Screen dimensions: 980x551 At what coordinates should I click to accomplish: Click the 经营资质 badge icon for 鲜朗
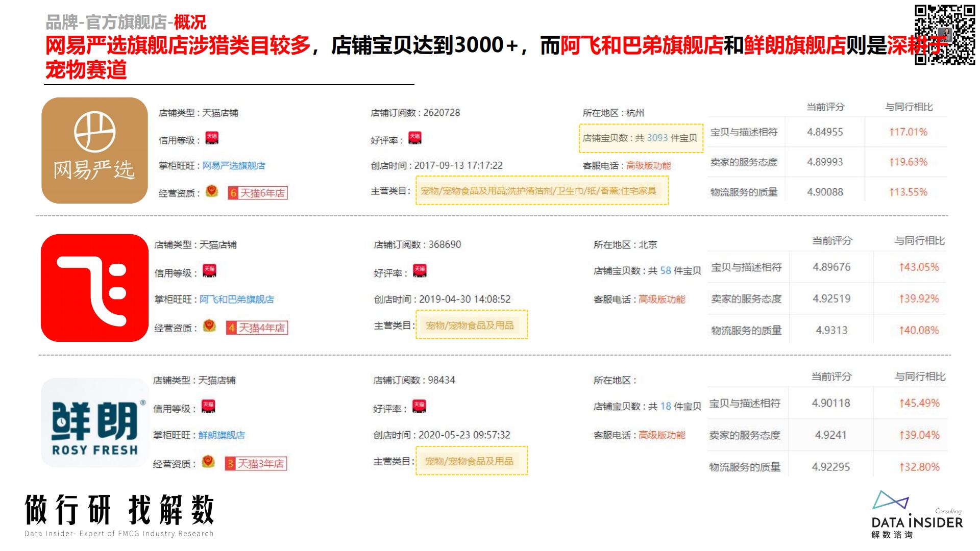208,462
